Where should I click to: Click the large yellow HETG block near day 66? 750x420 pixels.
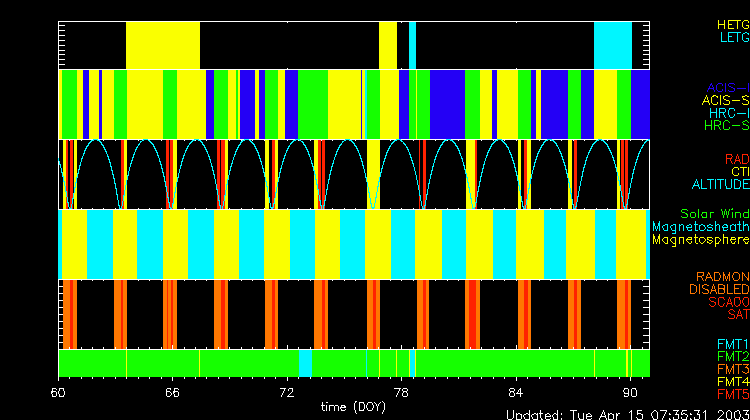point(162,44)
